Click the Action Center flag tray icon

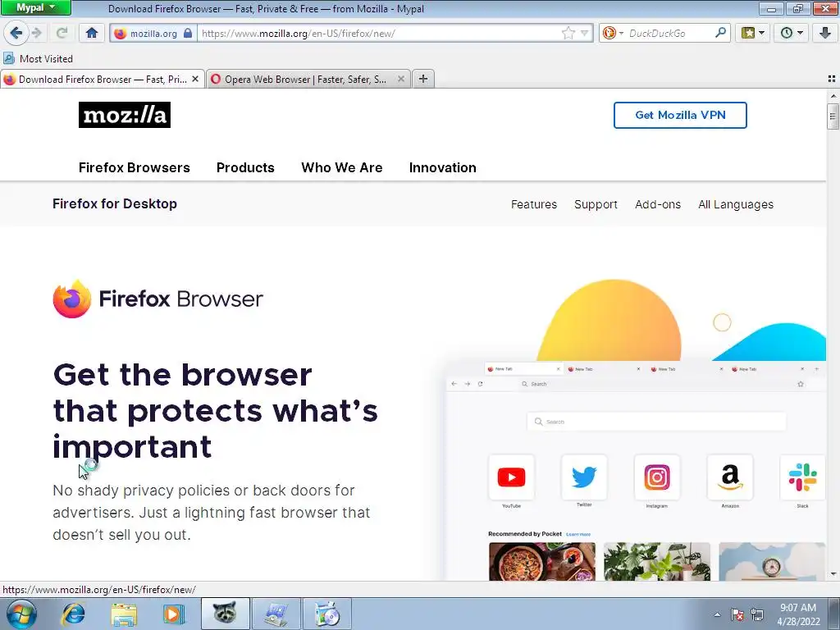737,614
